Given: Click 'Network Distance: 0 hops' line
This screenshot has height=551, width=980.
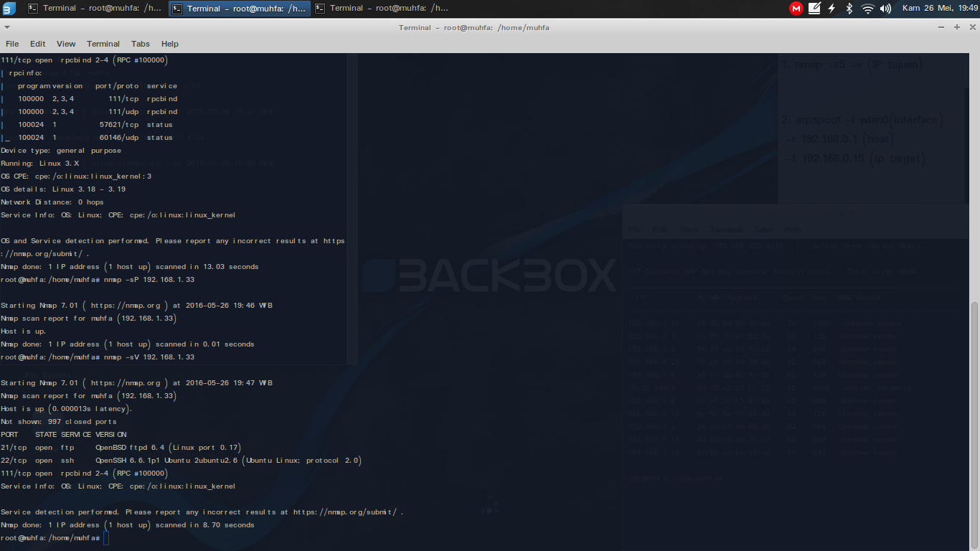Looking at the screenshot, I should coord(52,202).
